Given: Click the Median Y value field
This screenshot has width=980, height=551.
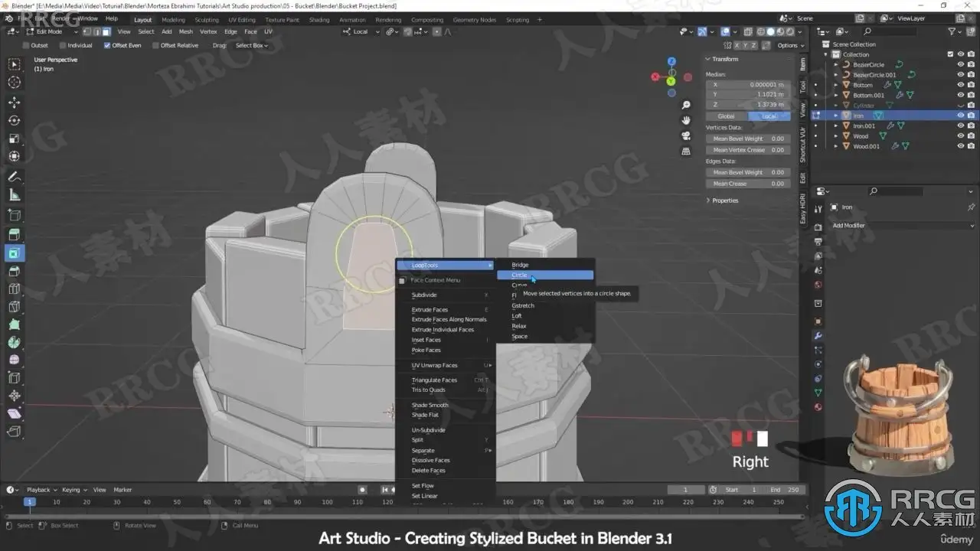Looking at the screenshot, I should pos(748,94).
